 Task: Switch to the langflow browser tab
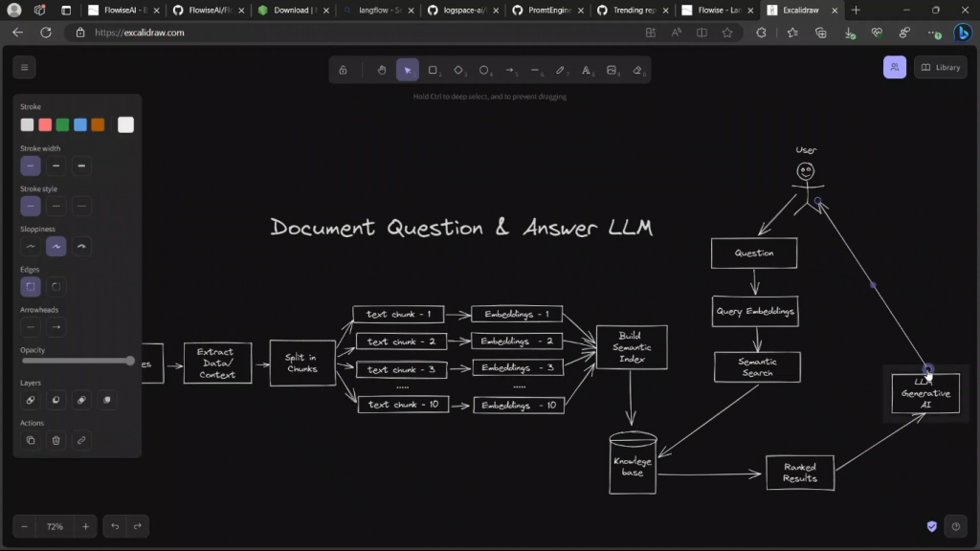pyautogui.click(x=377, y=10)
